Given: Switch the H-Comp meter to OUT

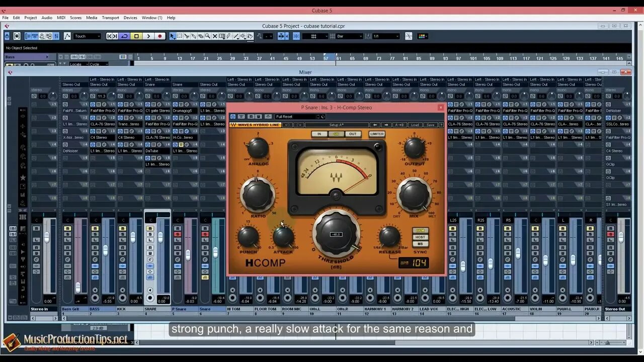Looking at the screenshot, I should (353, 134).
